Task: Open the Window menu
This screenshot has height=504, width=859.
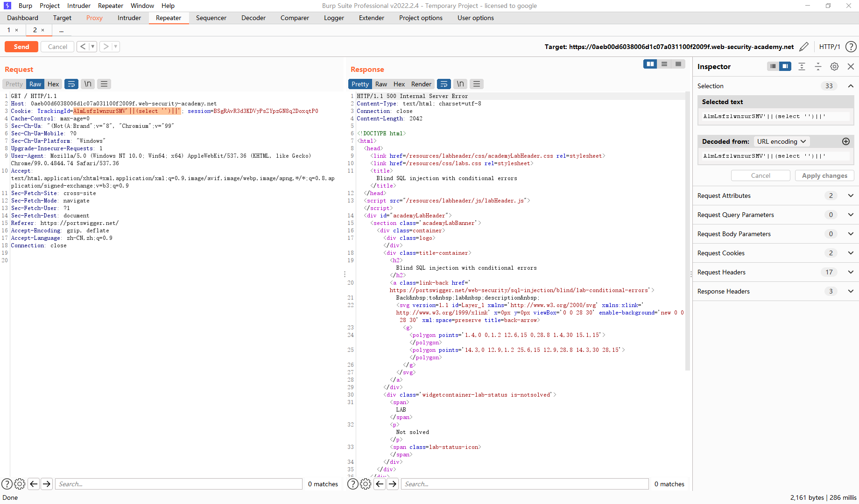Action: point(142,6)
